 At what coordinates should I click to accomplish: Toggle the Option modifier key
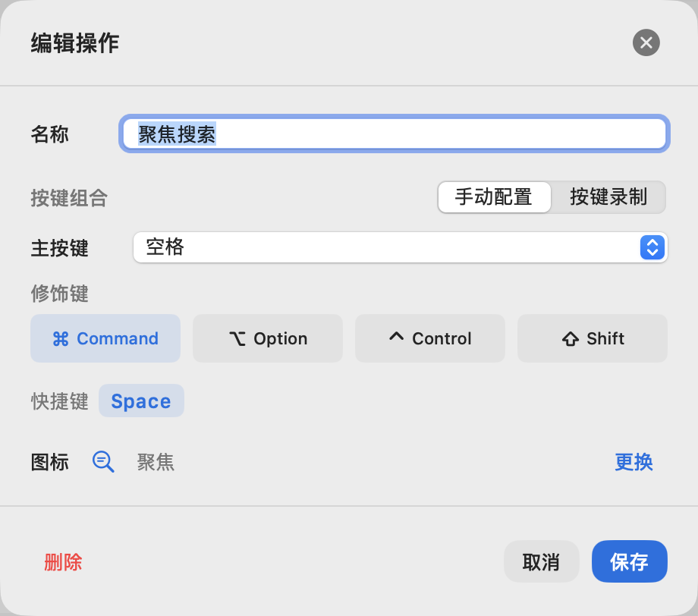click(268, 338)
